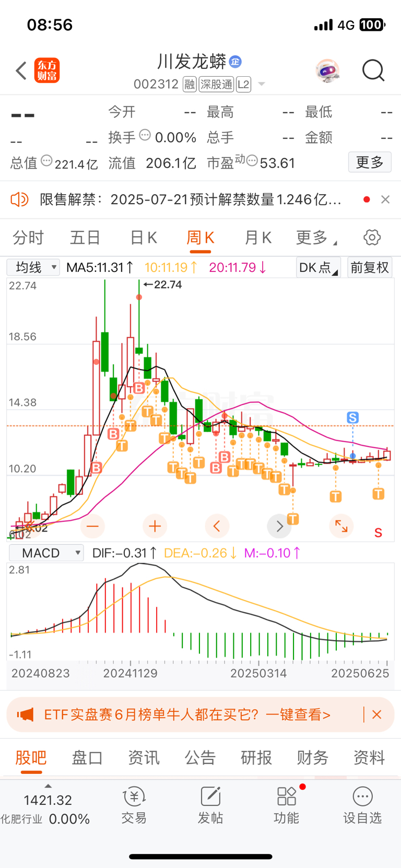Select the 周K chart tab

pos(200,238)
